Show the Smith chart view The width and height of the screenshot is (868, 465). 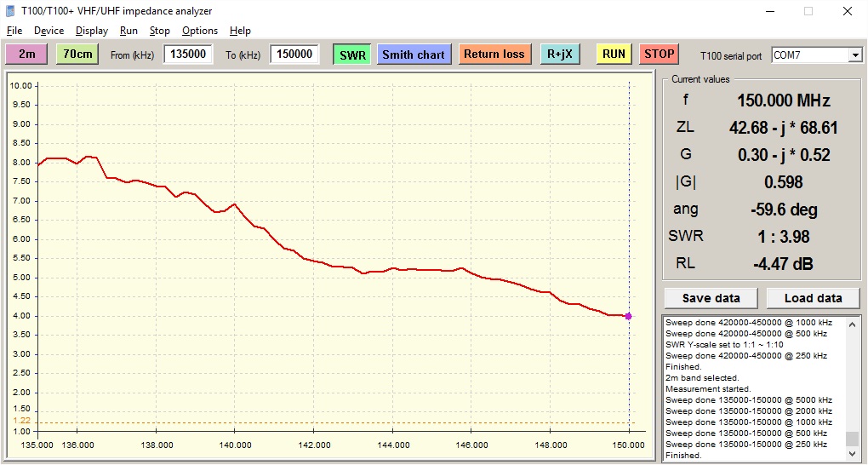tap(413, 55)
